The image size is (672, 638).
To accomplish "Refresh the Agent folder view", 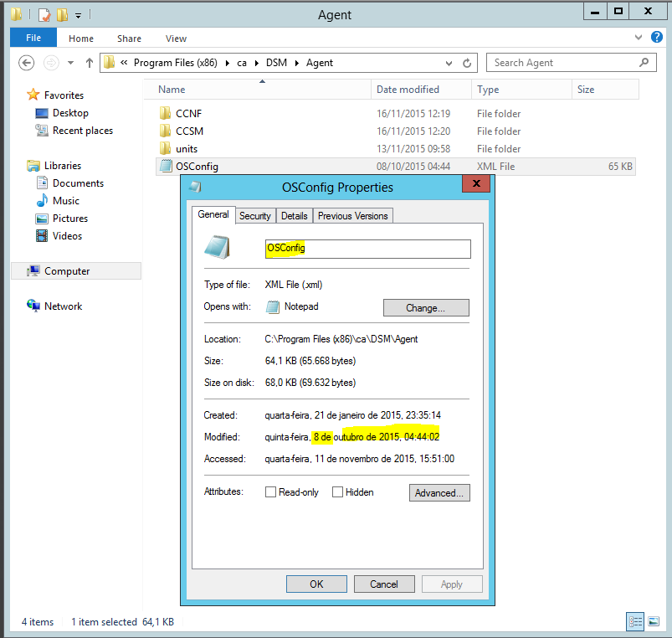I will [465, 62].
